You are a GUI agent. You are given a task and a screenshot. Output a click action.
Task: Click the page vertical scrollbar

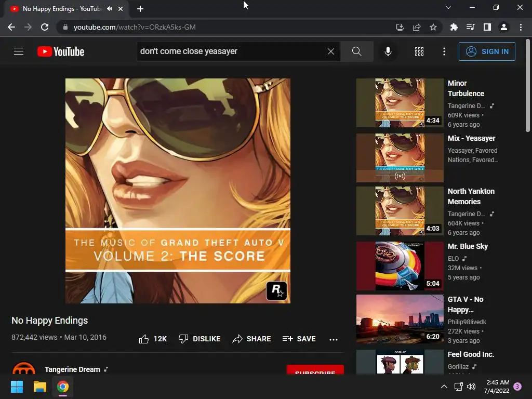click(x=528, y=86)
